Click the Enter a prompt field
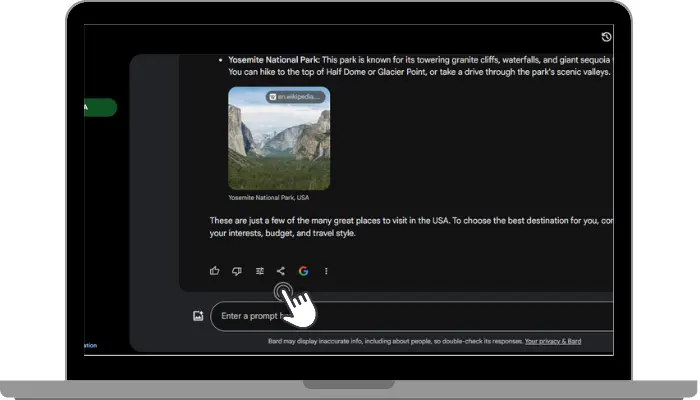700x400 pixels. point(412,317)
